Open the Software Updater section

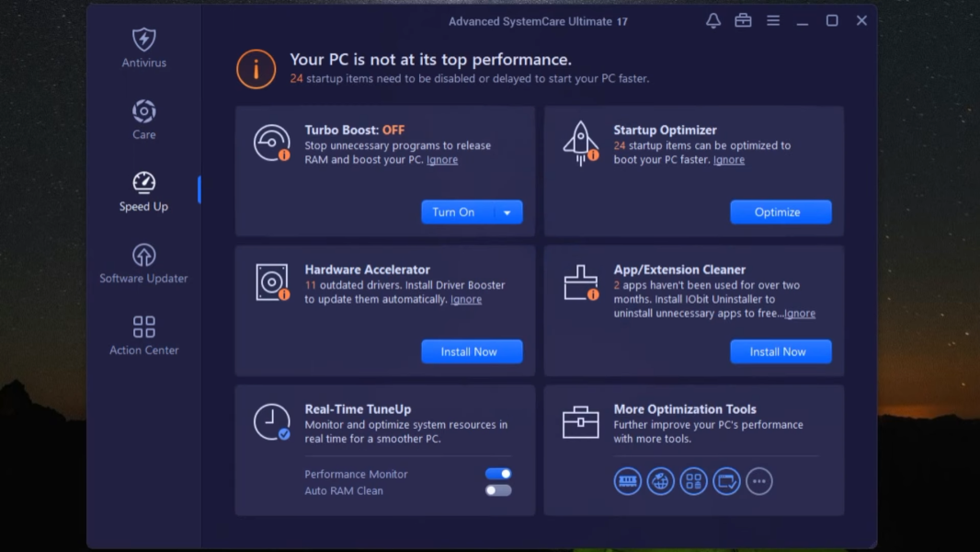pyautogui.click(x=143, y=263)
